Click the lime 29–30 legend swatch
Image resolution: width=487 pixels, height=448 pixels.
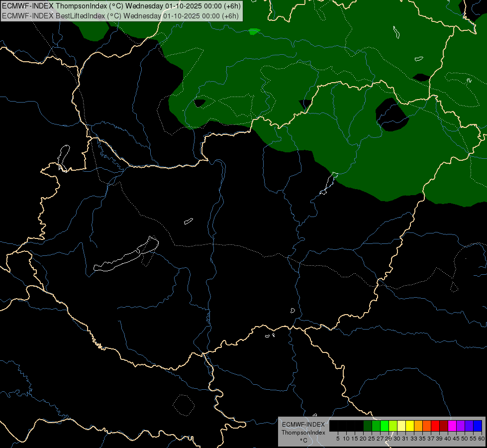[393, 426]
